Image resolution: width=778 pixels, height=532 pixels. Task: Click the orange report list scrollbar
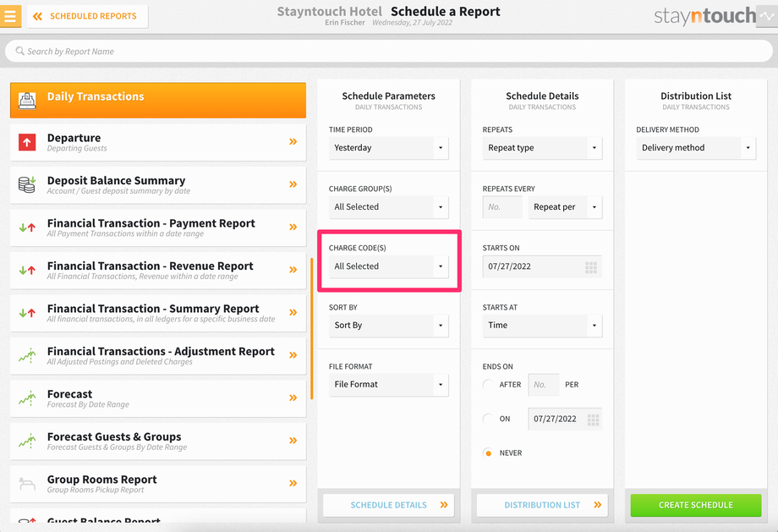click(x=311, y=328)
